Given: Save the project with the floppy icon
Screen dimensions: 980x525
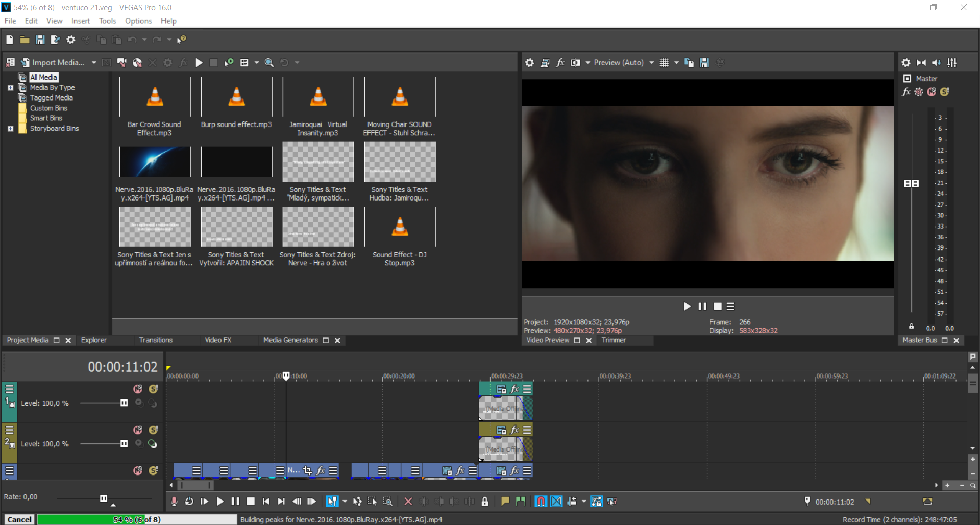Looking at the screenshot, I should coord(40,40).
